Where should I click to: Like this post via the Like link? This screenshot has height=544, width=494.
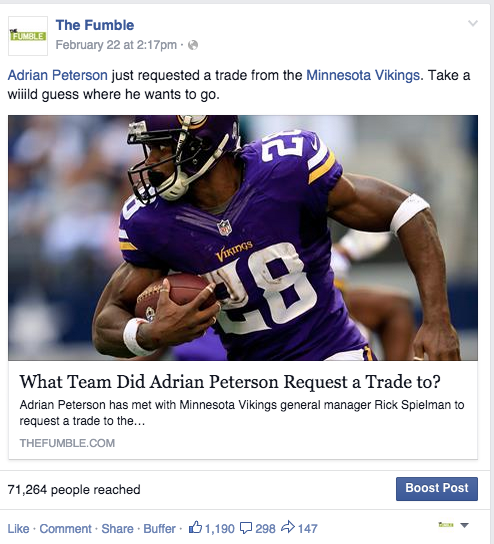[18, 529]
